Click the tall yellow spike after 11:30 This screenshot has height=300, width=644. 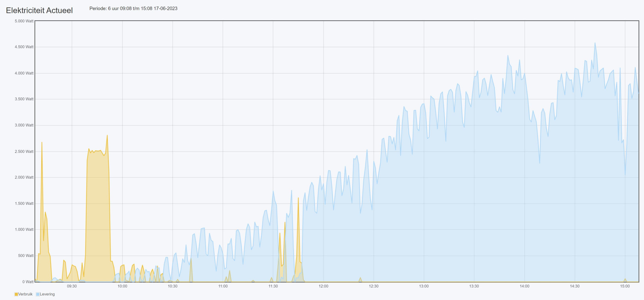pyautogui.click(x=298, y=199)
